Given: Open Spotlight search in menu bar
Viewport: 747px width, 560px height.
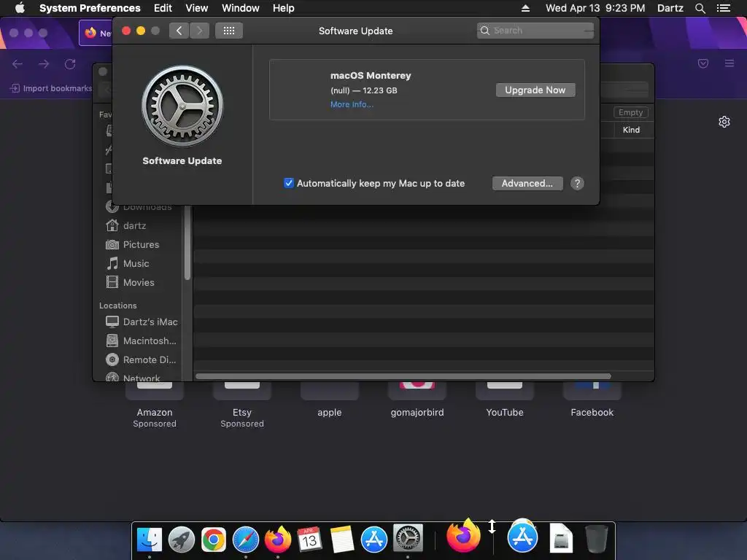Looking at the screenshot, I should 700,8.
